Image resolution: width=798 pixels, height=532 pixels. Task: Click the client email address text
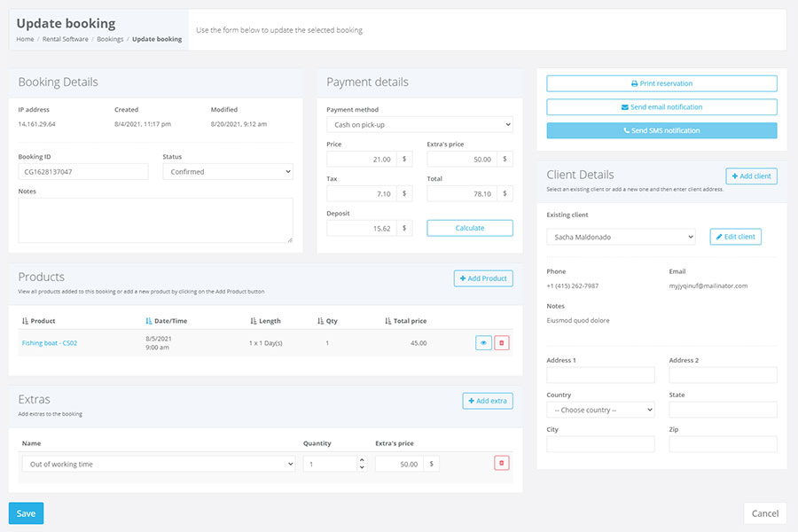708,286
